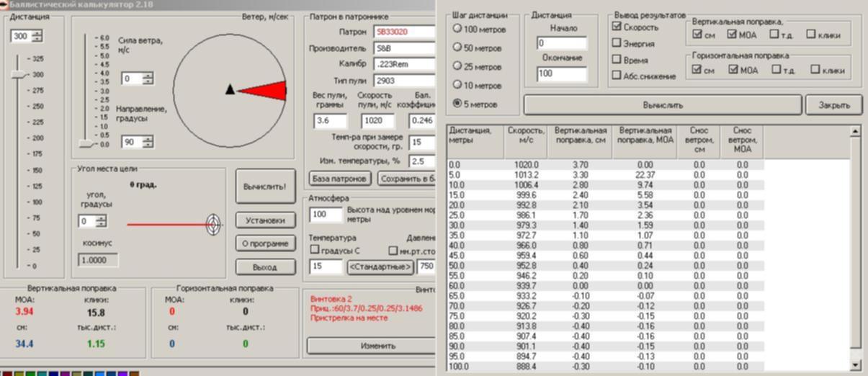Screen dimensions: 868x376
Task: Uncheck the Скорость output checkbox
Action: 617,27
